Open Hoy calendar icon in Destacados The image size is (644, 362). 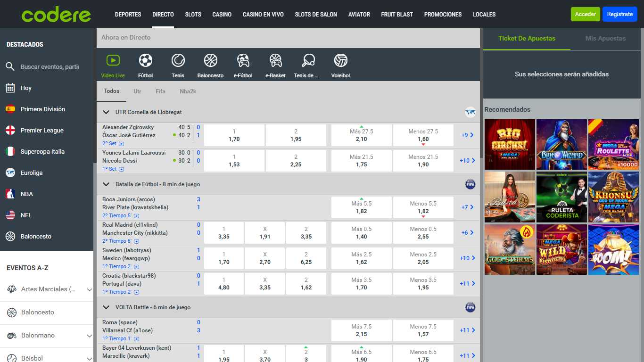(10, 88)
